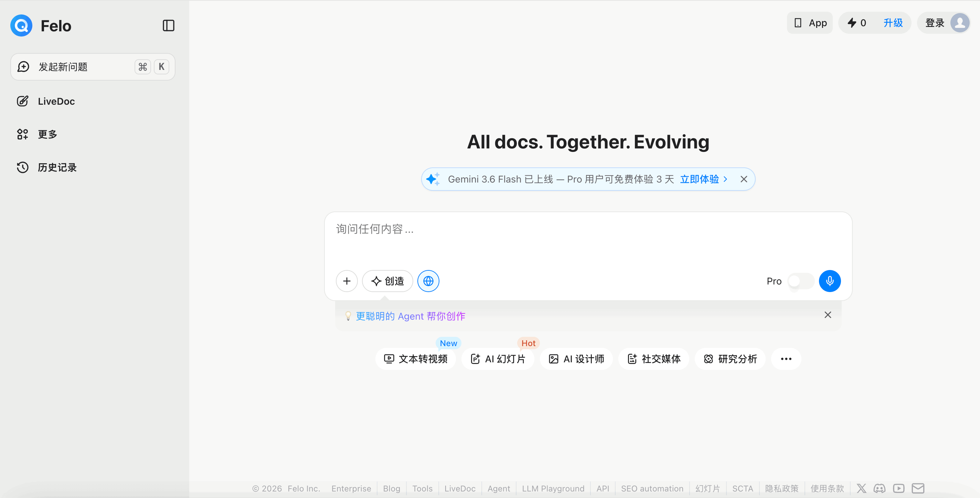The height and width of the screenshot is (498, 980).
Task: Open 历史记录 history
Action: pyautogui.click(x=46, y=167)
